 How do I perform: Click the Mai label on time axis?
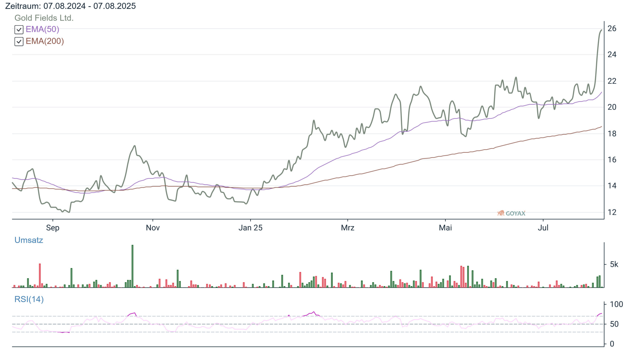pos(445,228)
